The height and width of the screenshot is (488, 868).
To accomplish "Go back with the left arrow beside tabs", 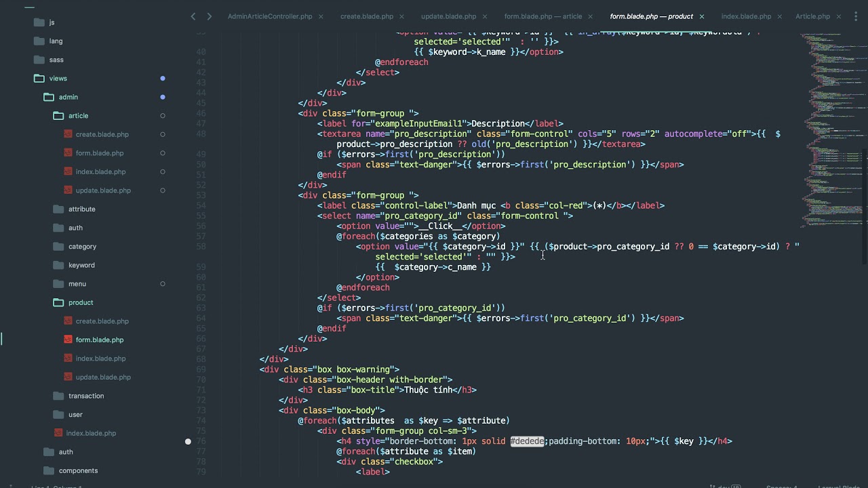I will 193,16.
